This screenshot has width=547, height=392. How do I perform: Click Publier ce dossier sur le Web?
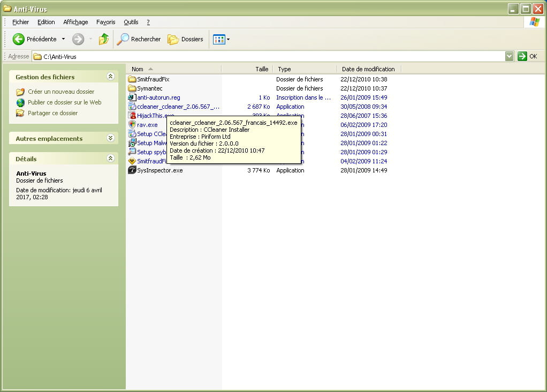(x=64, y=102)
